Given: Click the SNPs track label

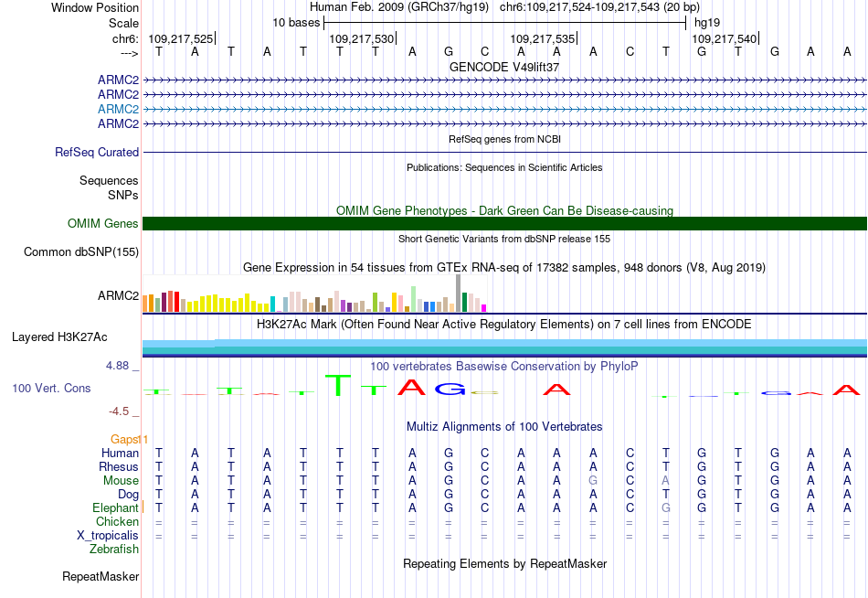Looking at the screenshot, I should [123, 195].
